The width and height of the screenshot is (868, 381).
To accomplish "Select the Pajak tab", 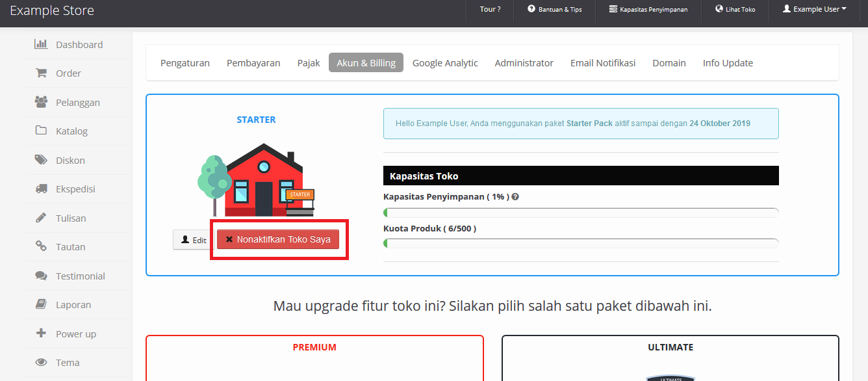I will [x=309, y=63].
